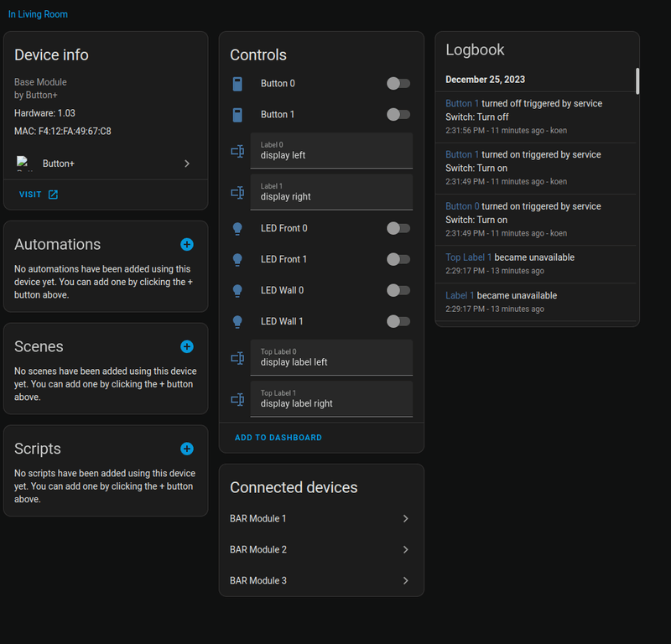Click the Label 0 text field icon

click(237, 151)
